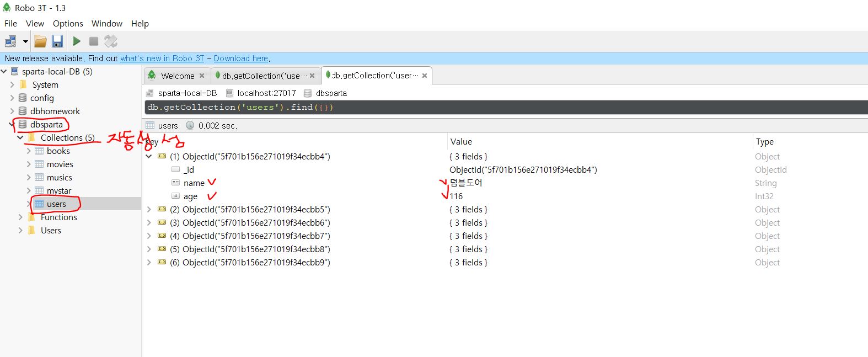
Task: Select the value 116
Action: pos(456,196)
